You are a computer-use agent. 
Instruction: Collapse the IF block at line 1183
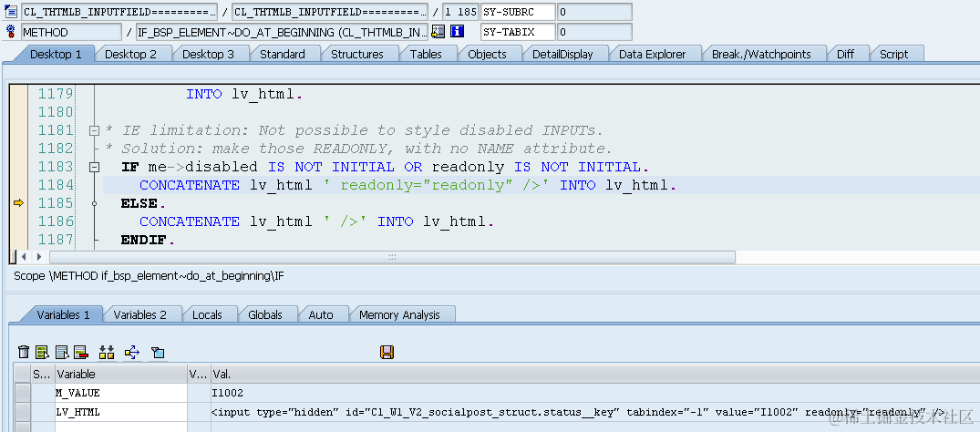[x=95, y=167]
